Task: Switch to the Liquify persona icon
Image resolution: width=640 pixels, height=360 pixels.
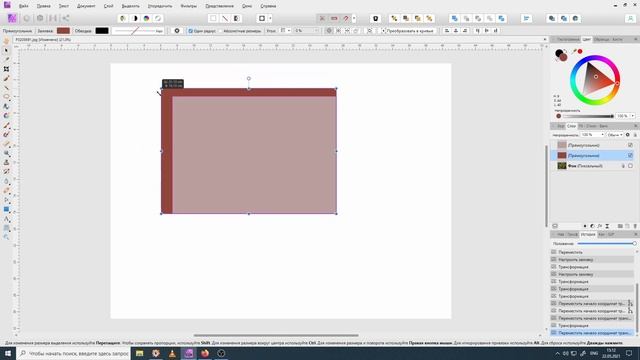Action: 27,18
